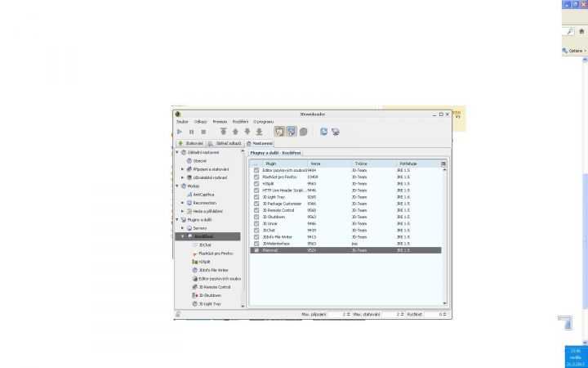This screenshot has width=588, height=368.
Task: Toggle checkbox for HTTP Live Header Script
Action: click(x=256, y=191)
